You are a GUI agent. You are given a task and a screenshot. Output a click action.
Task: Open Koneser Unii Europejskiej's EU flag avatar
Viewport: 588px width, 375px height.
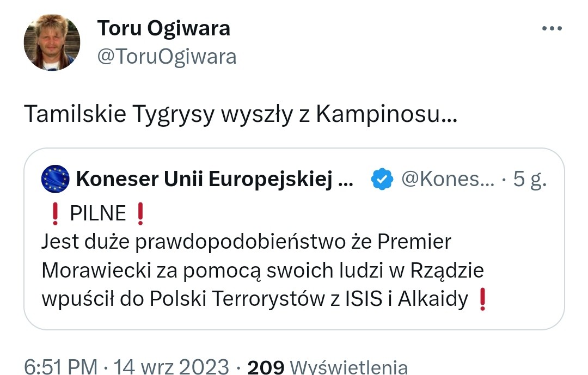pyautogui.click(x=55, y=179)
